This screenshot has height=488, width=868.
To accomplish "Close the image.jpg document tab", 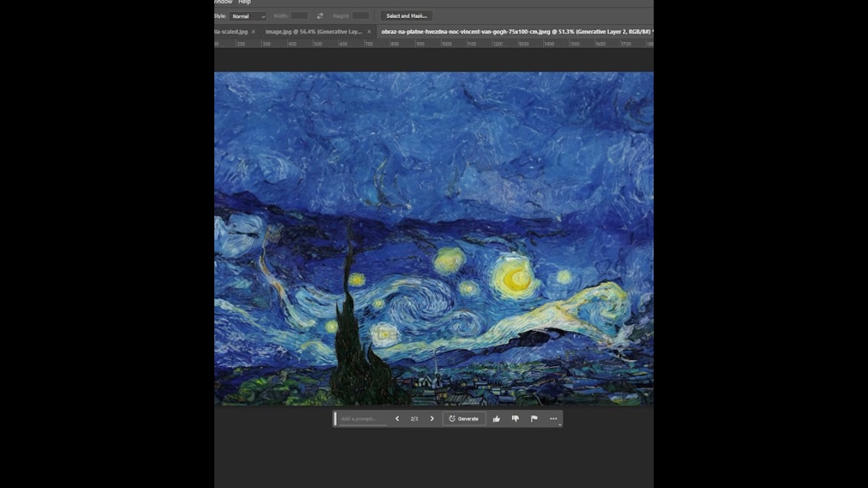I will pos(370,32).
